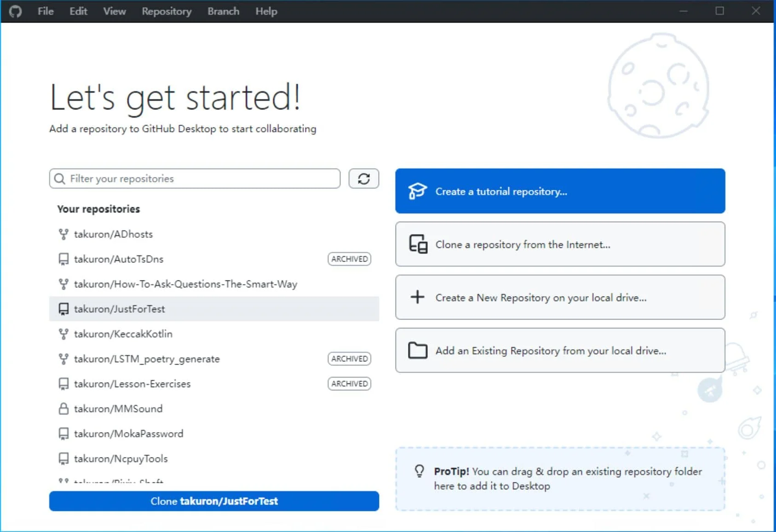Select takuron/JustForTest repository row
Viewport: 776px width, 532px height.
click(214, 309)
